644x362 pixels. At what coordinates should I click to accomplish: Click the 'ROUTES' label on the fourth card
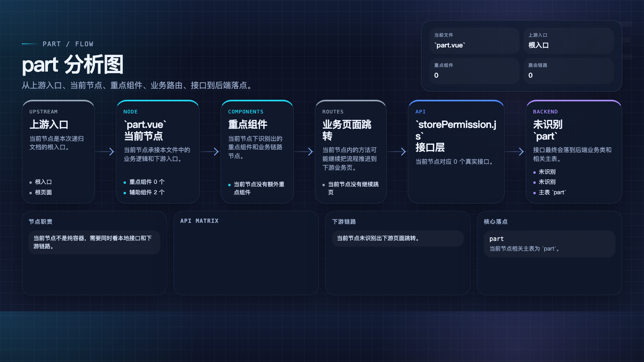(333, 112)
